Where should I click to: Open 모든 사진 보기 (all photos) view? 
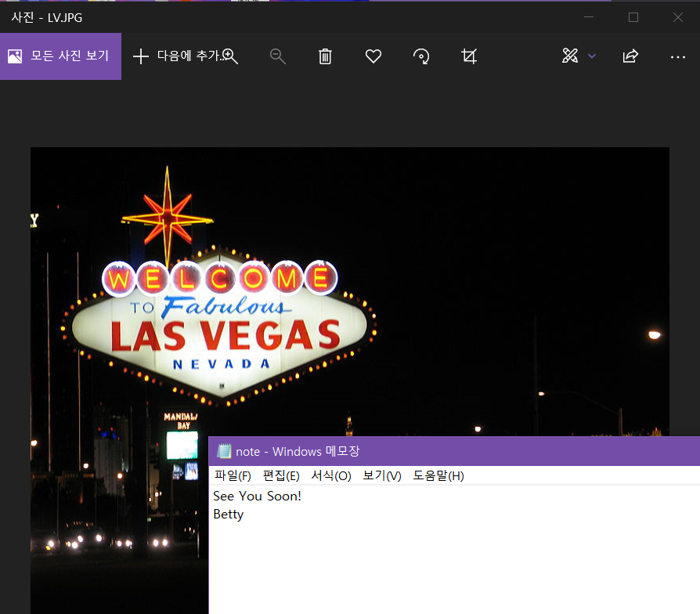point(60,56)
